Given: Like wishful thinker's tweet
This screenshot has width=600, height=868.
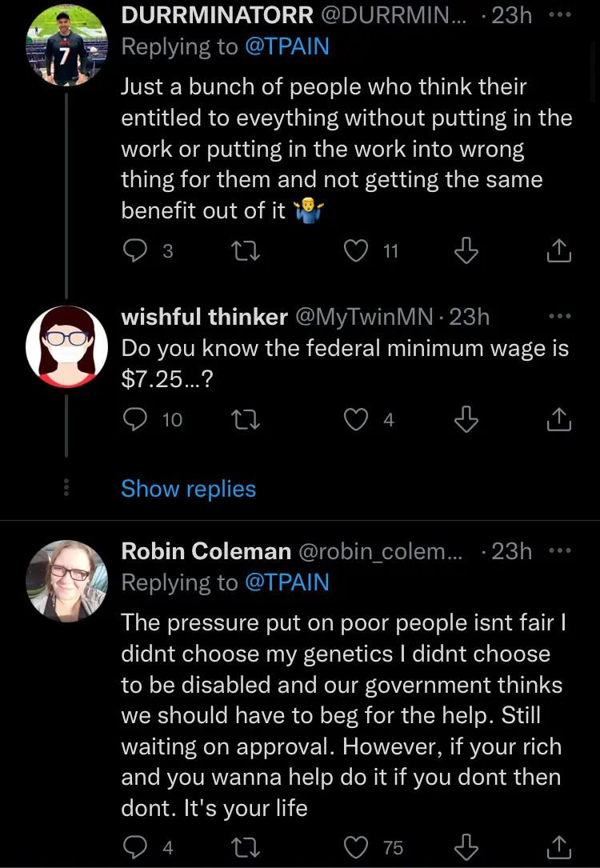Looking at the screenshot, I should pos(354,418).
